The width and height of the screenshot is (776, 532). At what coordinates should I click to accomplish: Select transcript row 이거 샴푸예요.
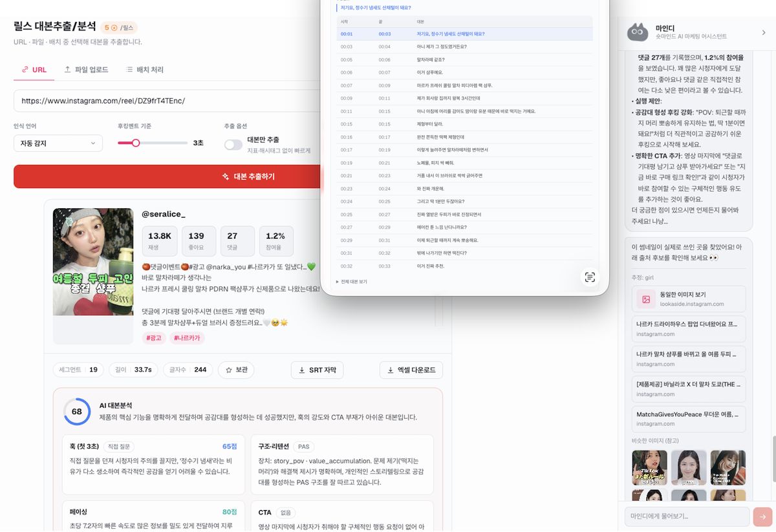coord(464,72)
